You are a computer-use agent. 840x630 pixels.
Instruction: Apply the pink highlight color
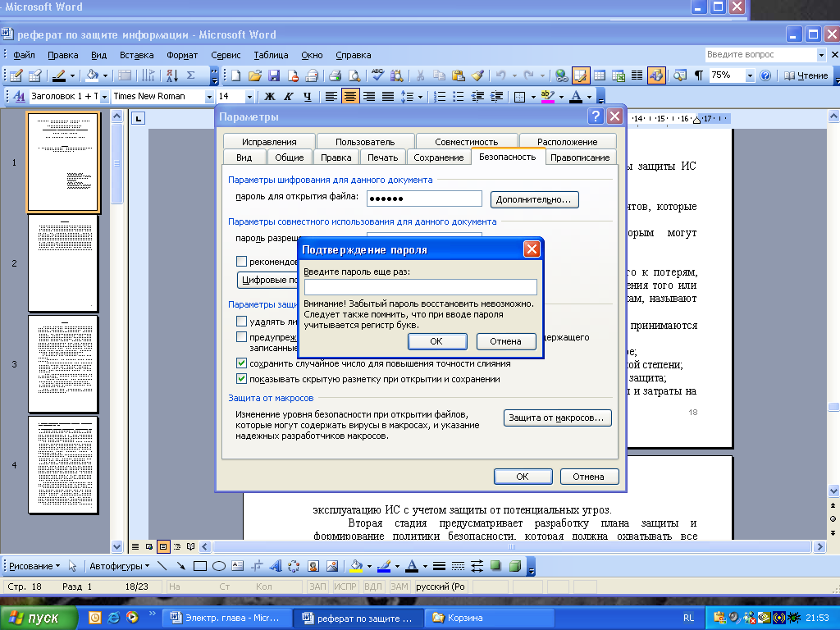[x=547, y=97]
